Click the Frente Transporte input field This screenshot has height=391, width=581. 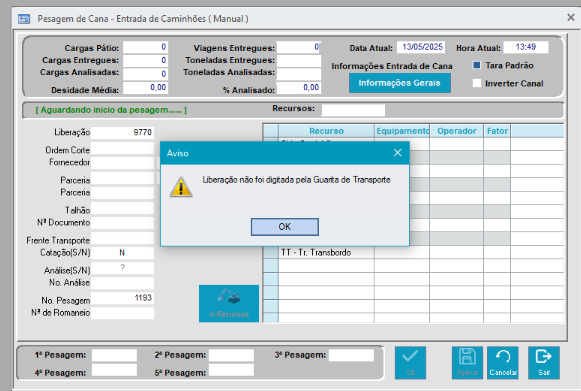(122, 239)
